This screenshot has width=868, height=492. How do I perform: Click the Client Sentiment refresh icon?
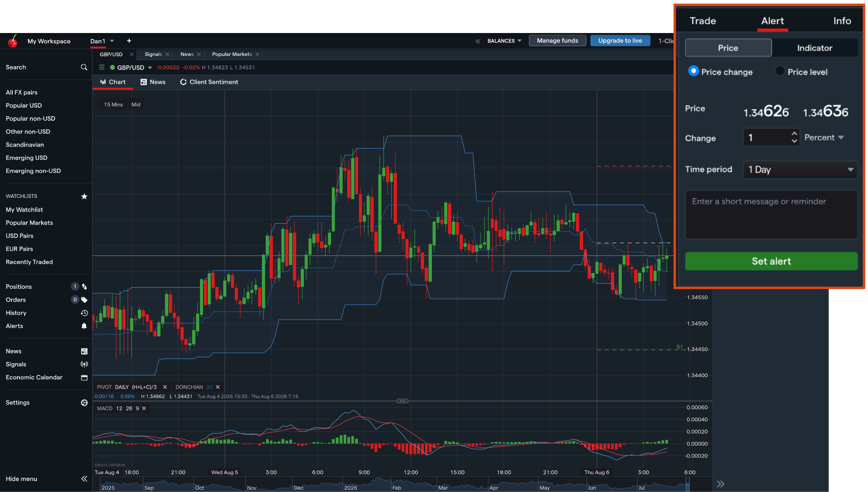coord(184,82)
